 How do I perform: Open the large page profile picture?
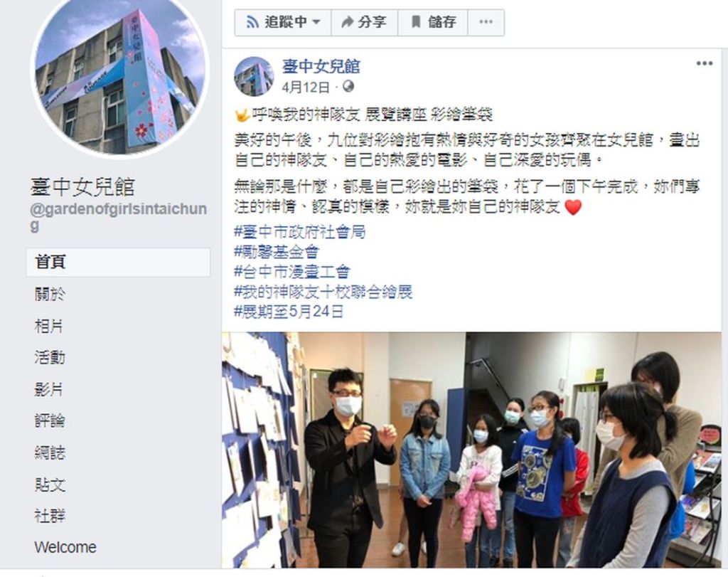119,78
